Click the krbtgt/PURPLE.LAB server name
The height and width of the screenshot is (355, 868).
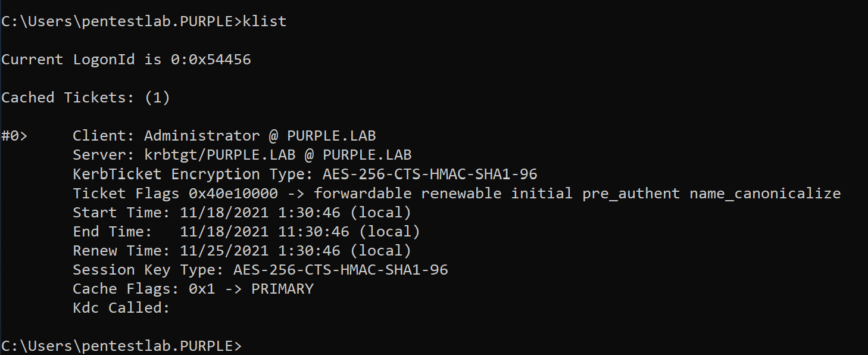(x=220, y=155)
